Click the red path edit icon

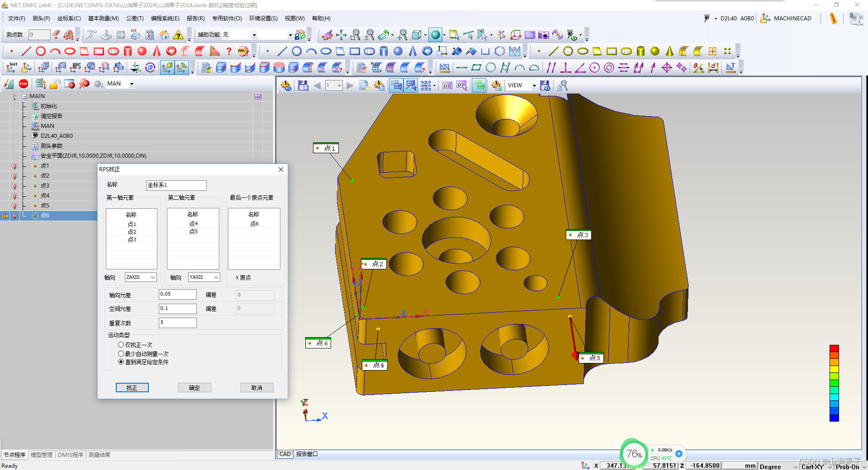243,51
